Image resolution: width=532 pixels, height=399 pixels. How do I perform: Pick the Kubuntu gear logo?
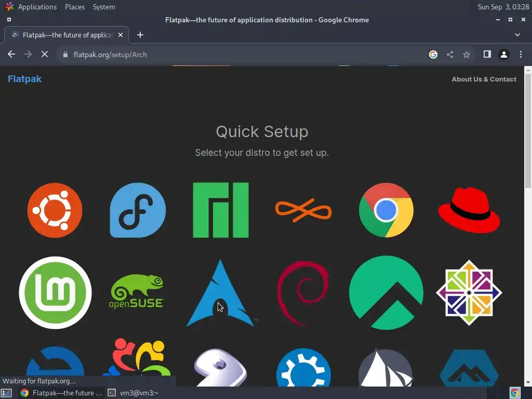(303, 367)
